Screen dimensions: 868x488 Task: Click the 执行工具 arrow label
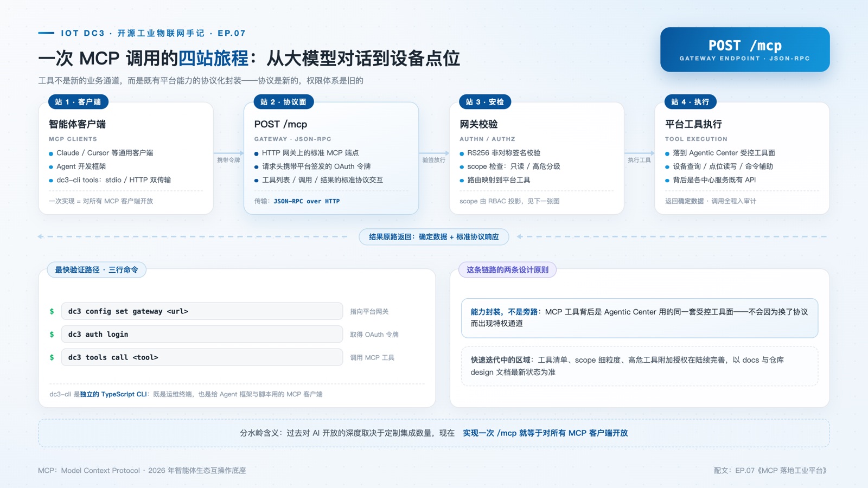[639, 160]
